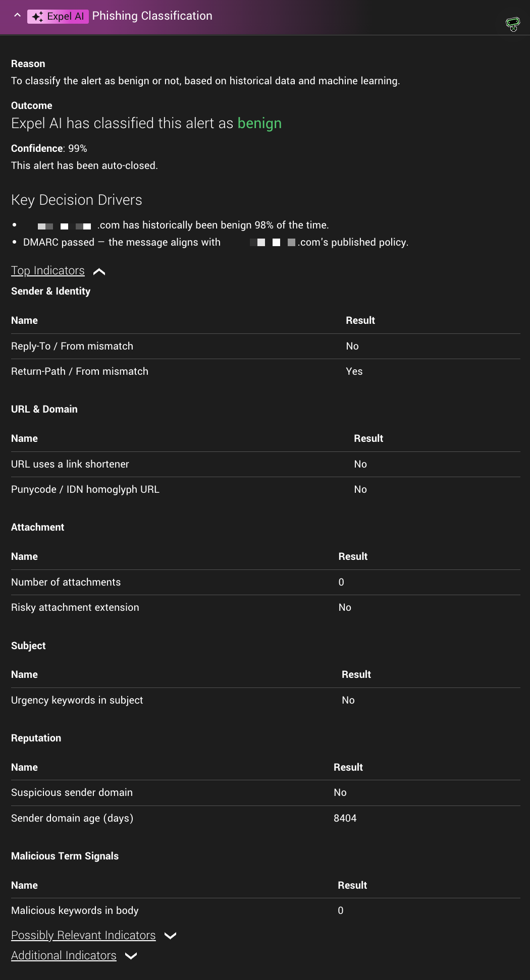Open the green feedback chat icon
Viewport: 530px width, 980px height.
(x=513, y=24)
